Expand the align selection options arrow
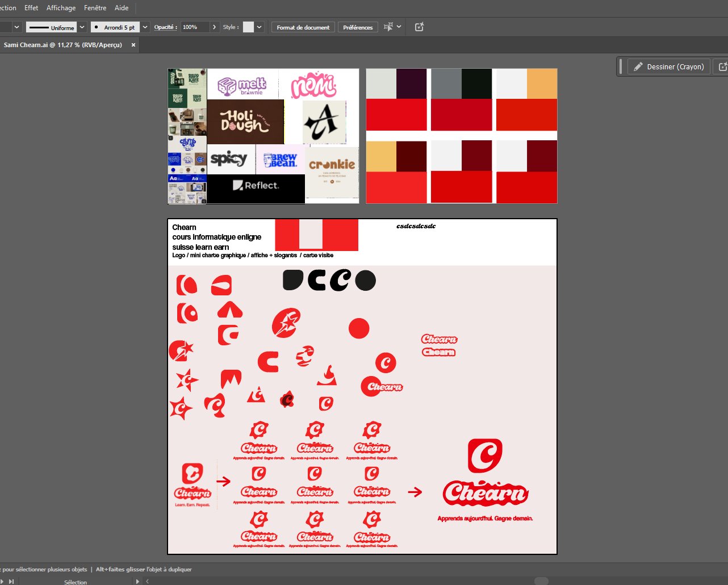 (399, 27)
